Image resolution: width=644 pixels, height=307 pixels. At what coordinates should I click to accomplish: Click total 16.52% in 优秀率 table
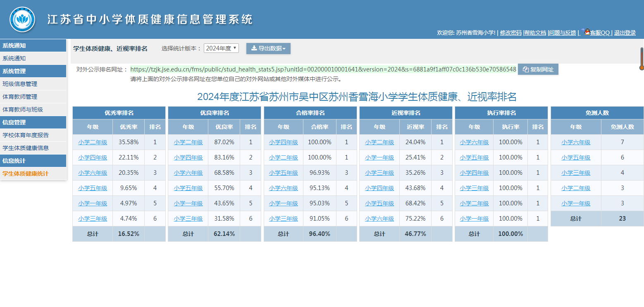129,234
